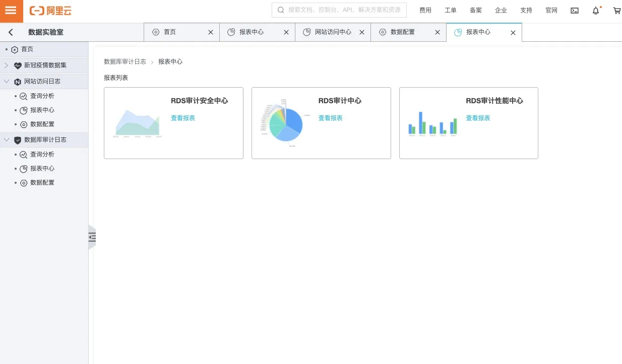Open 费用 in the top menu
This screenshot has height=364, width=622.
click(x=425, y=11)
